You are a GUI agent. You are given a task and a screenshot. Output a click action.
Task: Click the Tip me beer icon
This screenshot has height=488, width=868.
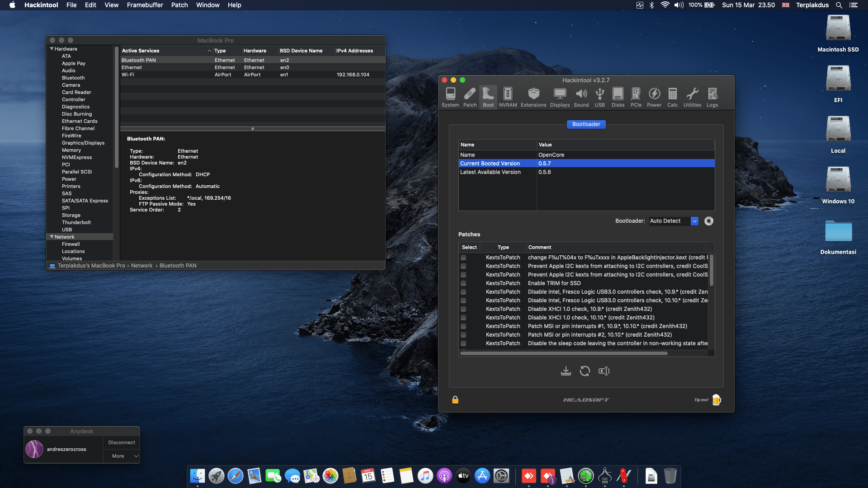[717, 400]
